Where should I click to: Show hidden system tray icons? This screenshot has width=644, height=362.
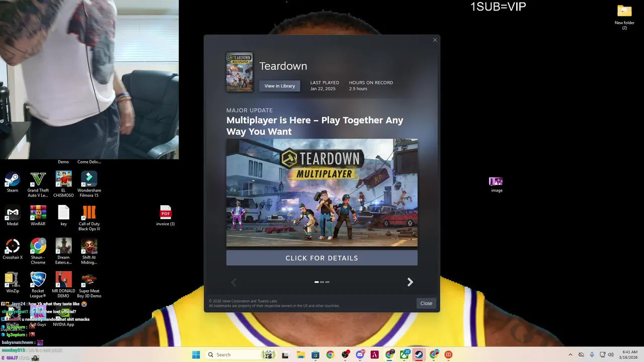pyautogui.click(x=570, y=354)
